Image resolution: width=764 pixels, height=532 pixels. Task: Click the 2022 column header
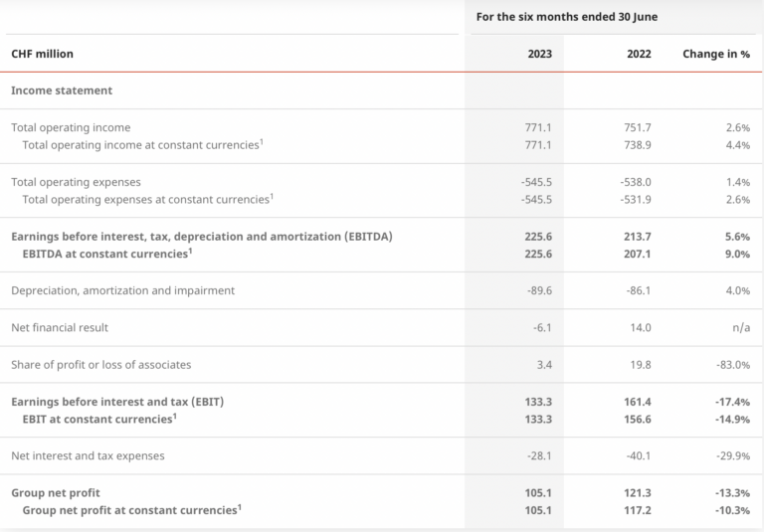point(639,54)
